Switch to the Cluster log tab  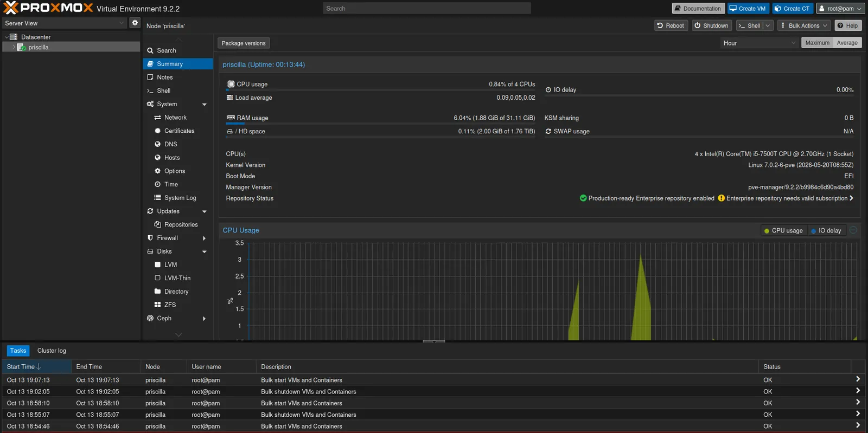coord(52,351)
